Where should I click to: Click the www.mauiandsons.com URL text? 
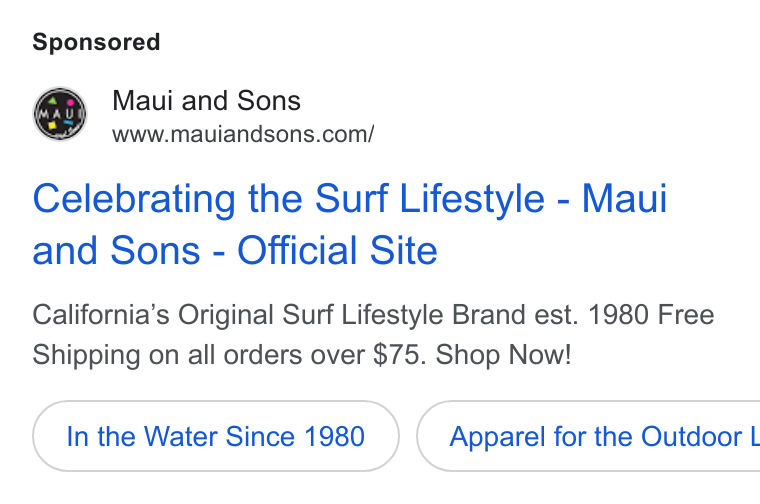243,134
